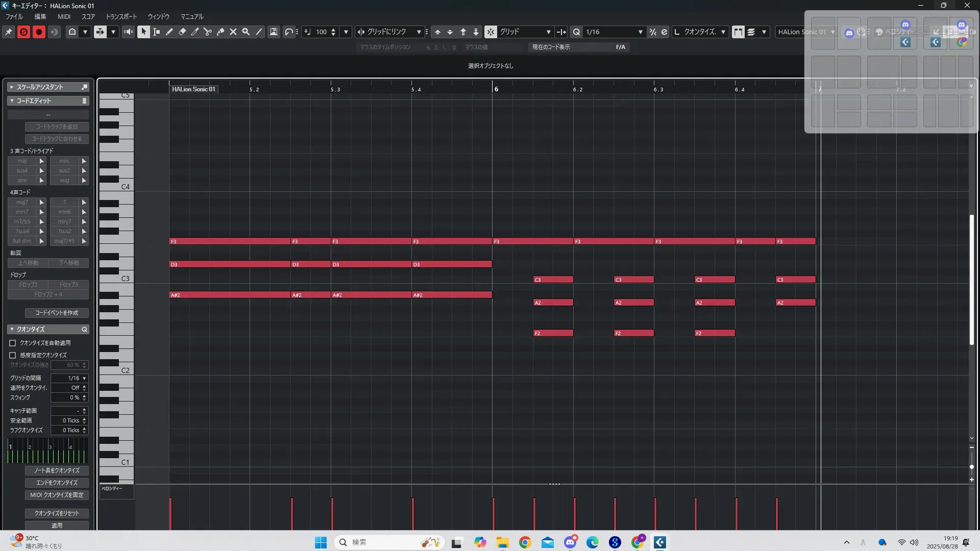This screenshot has height=551, width=980.
Task: Select the Split scissors tool
Action: 208,32
